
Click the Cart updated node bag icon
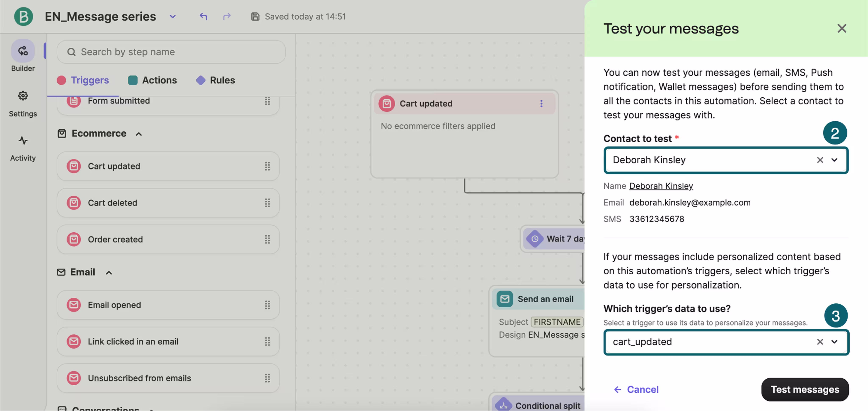pos(387,103)
